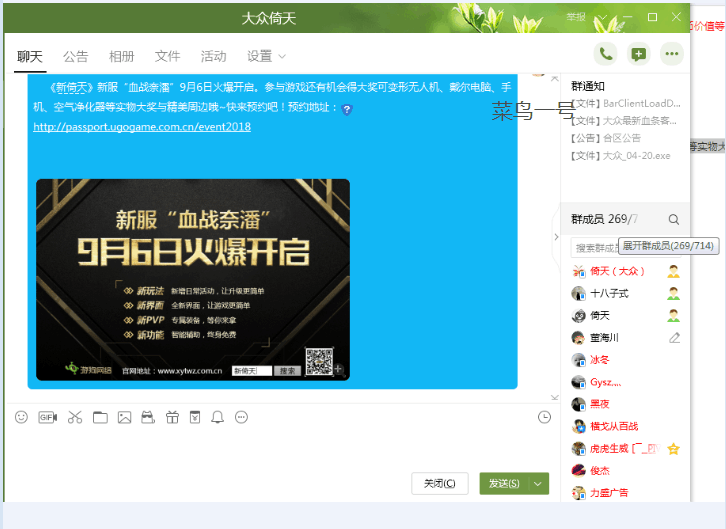Screen dimensions: 726x529
Task: Open the 文件 tab
Action: 167,56
